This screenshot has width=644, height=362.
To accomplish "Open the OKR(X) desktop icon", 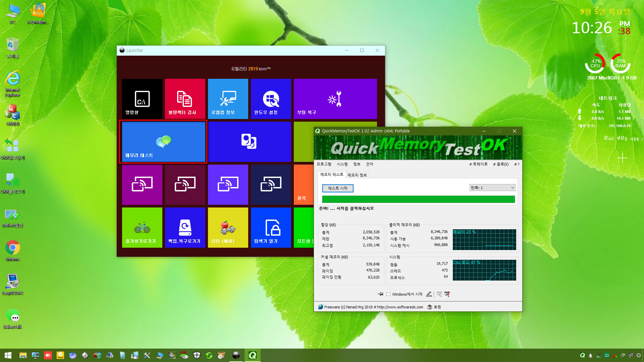I will point(12,115).
